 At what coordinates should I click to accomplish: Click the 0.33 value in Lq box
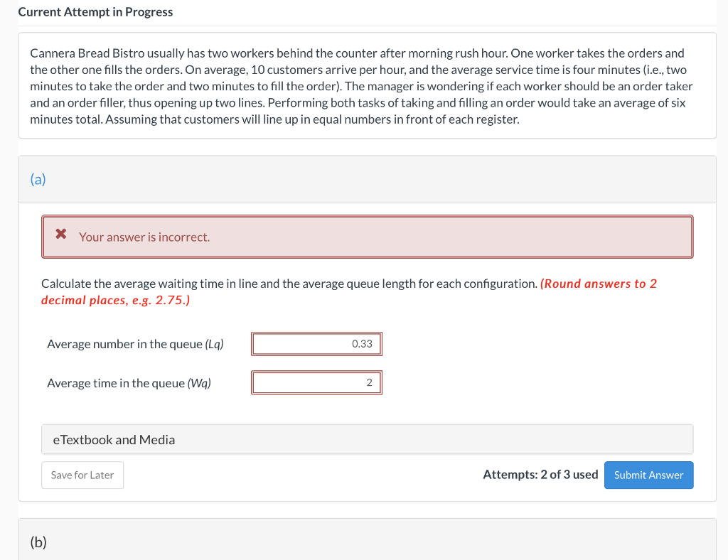click(362, 344)
